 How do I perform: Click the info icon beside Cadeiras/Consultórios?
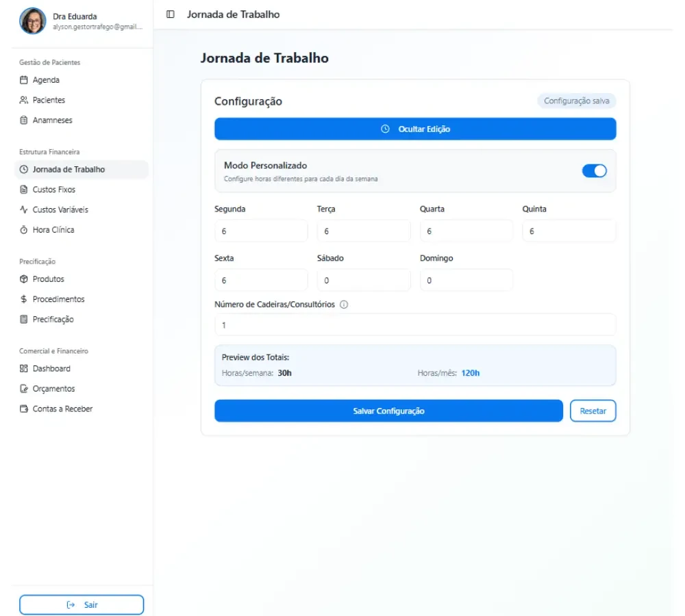tap(344, 305)
